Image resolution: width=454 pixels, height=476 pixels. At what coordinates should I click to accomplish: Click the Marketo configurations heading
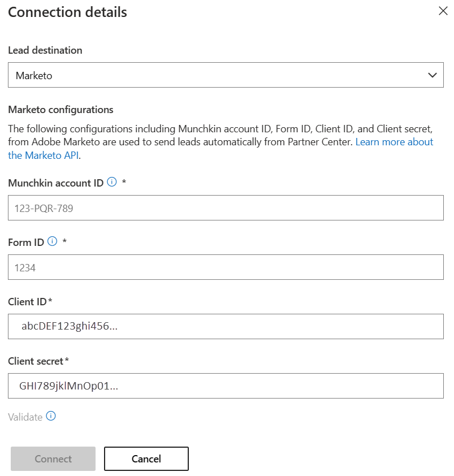click(62, 109)
